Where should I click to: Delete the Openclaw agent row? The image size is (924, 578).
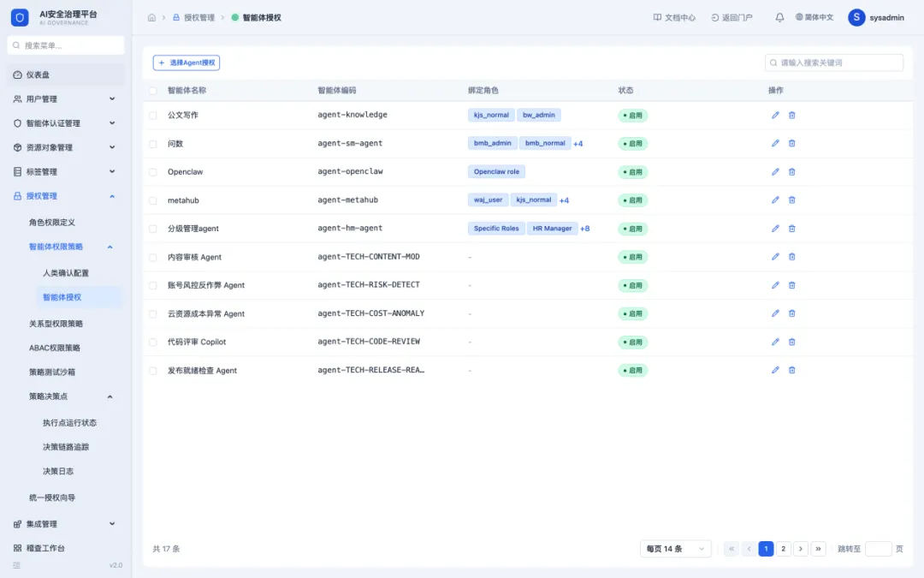click(x=791, y=171)
